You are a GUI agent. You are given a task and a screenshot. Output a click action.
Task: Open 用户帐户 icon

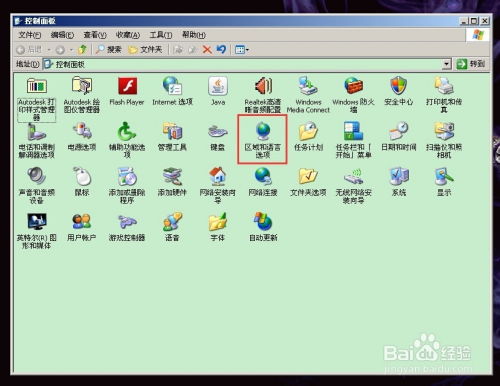[x=82, y=222]
